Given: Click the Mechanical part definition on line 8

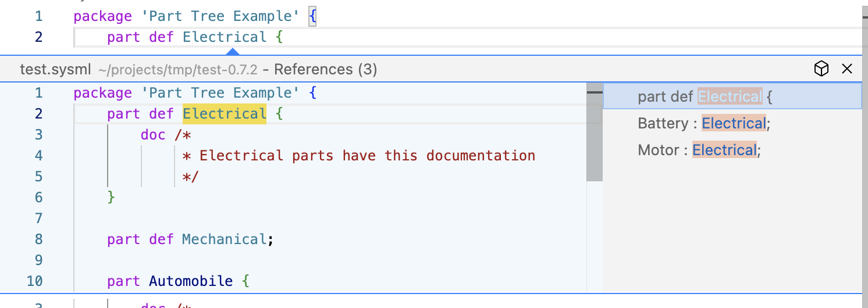Looking at the screenshot, I should point(224,239).
